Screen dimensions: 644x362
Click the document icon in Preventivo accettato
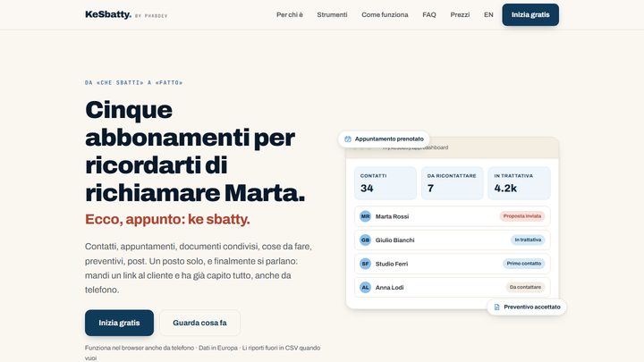[x=496, y=307]
